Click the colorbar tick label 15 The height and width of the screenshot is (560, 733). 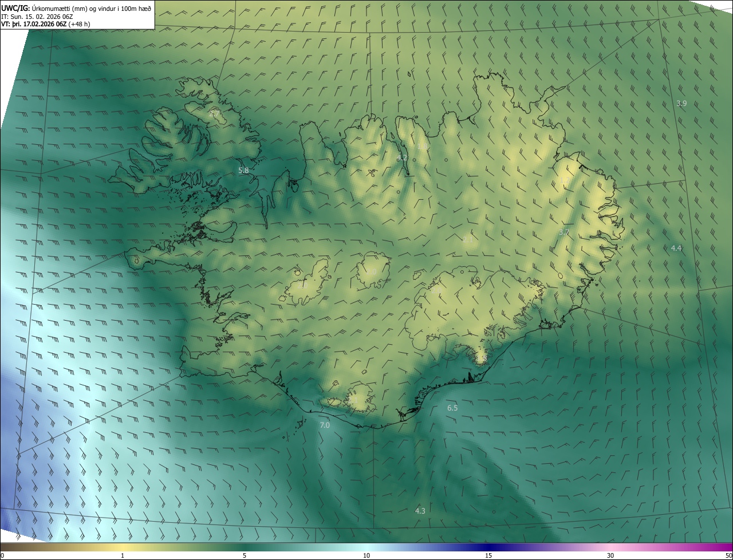(x=488, y=556)
